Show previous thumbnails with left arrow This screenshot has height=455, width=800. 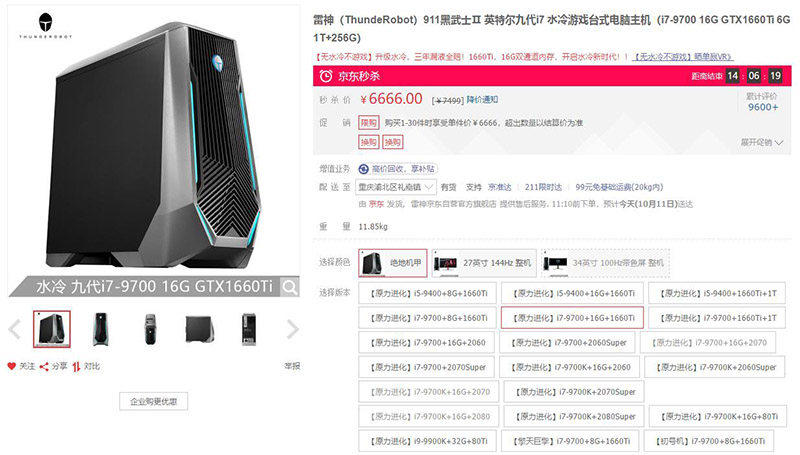(x=15, y=329)
